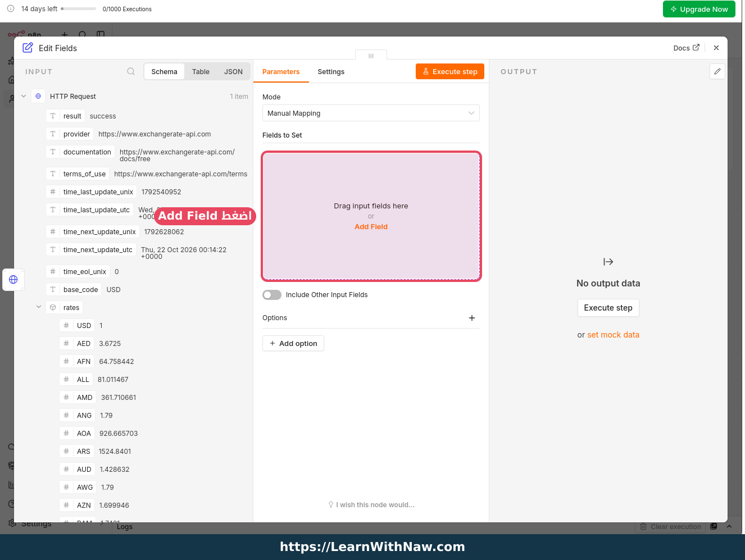Screen dimensions: 745x560
Task: Click the Add Field link in drop zone
Action: 371,227
